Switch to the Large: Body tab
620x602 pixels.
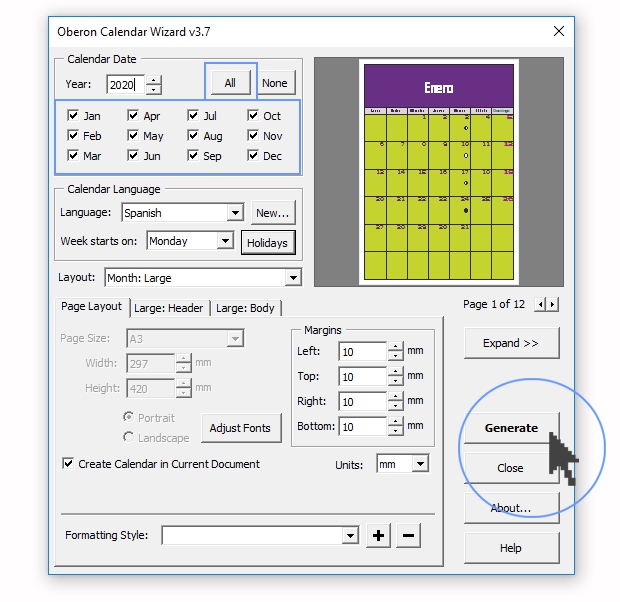(245, 308)
